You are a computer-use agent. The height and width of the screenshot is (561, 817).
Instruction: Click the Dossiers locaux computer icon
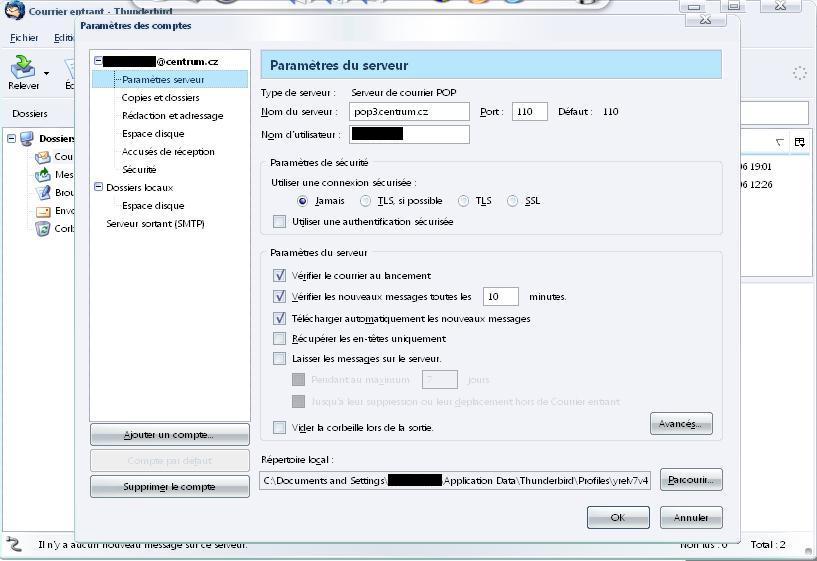(27, 139)
